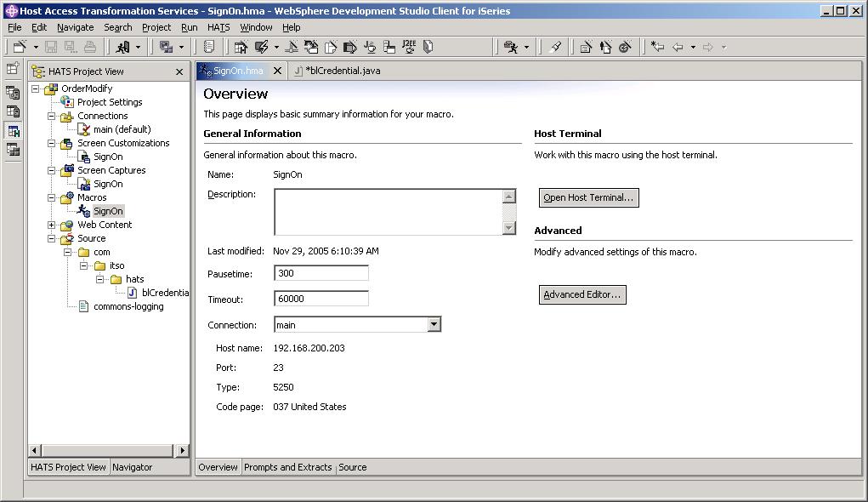
Task: Click the CS disc wizard toolbar icon
Action: pos(625,47)
